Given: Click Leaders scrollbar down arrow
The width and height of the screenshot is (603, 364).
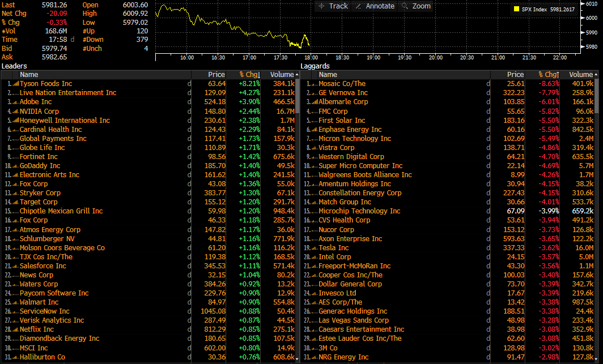Looking at the screenshot, I should click(x=297, y=358).
